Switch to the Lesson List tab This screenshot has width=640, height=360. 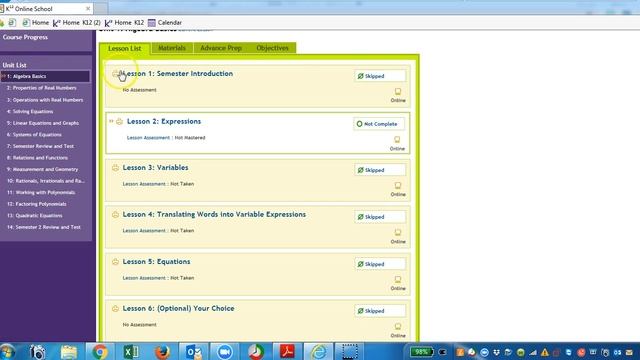125,48
